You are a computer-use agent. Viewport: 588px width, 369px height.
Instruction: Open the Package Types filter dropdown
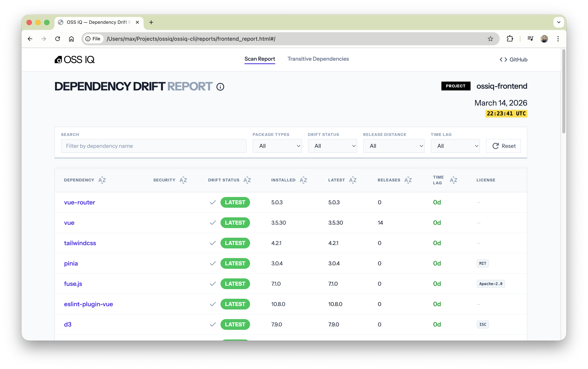(277, 146)
